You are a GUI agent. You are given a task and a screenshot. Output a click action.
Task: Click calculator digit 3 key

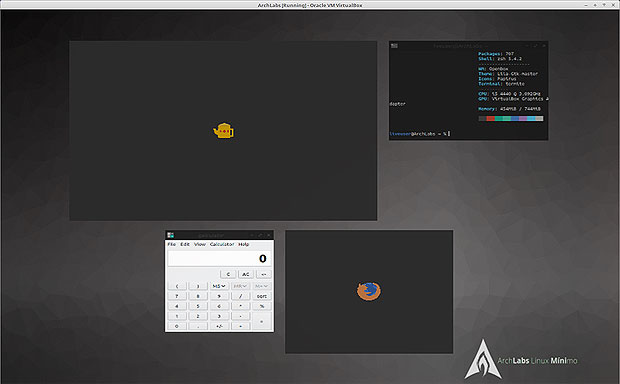pyautogui.click(x=219, y=316)
